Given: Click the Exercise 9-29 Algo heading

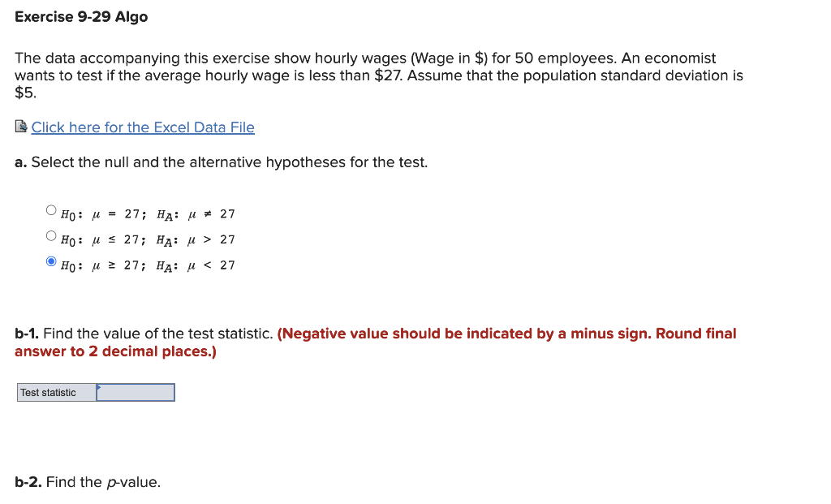Looking at the screenshot, I should coord(81,16).
